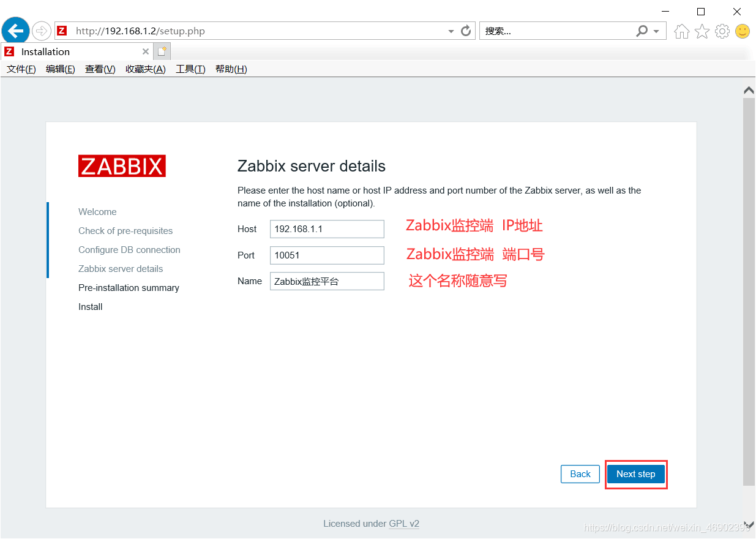
Task: Open the 帮助(H) menu
Action: tap(231, 69)
